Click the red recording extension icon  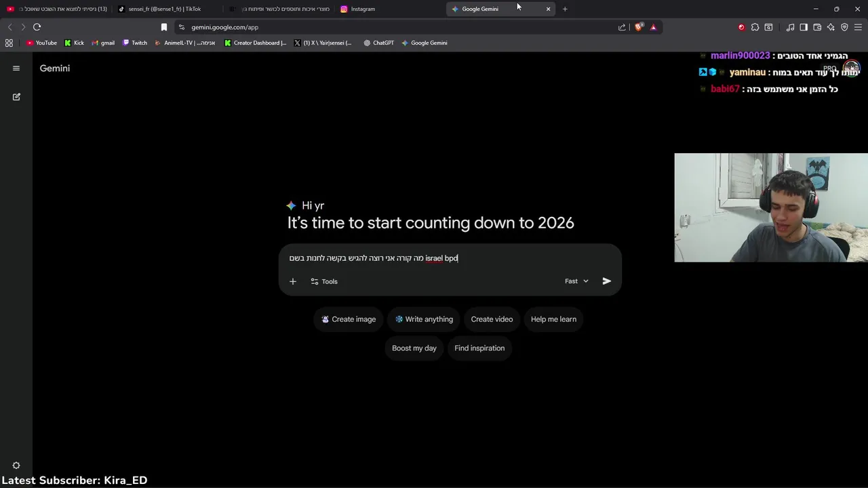pyautogui.click(x=741, y=27)
